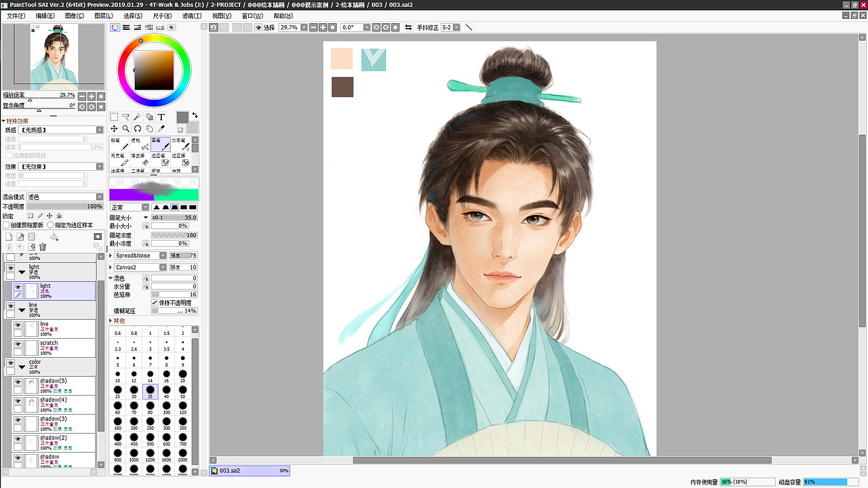Screen dimensions: 868x488
Task: Click the undo button in top toolbar
Action: coord(214,27)
